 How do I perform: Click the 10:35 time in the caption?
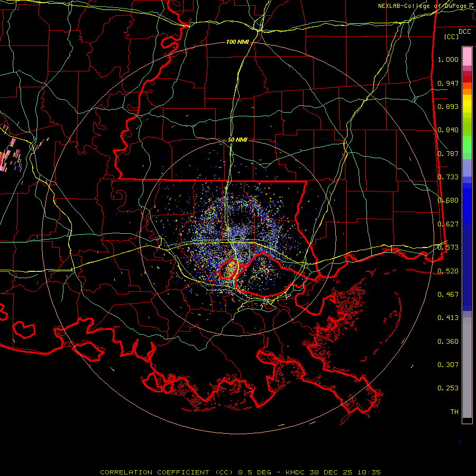click(369, 472)
